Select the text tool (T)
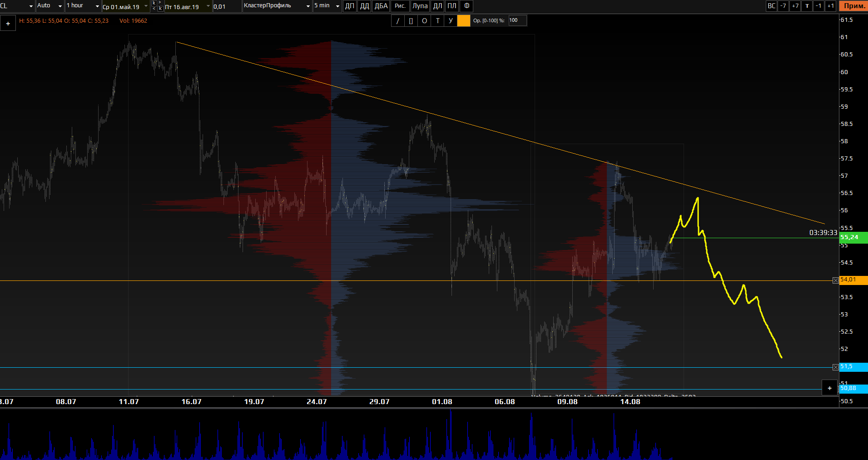 point(437,21)
